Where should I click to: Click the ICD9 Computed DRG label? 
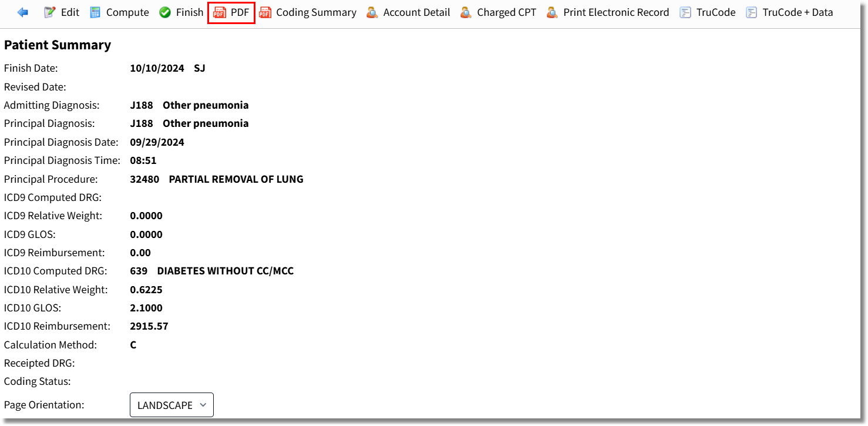click(53, 197)
